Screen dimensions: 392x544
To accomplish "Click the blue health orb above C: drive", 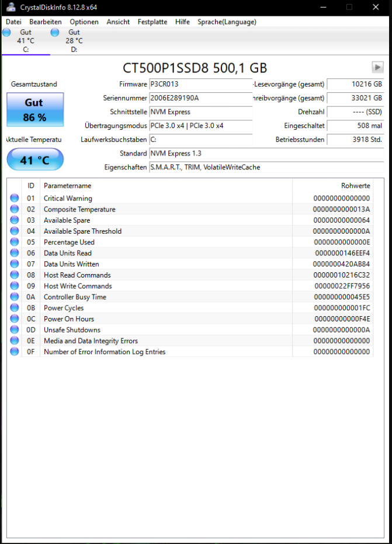I will (6, 32).
